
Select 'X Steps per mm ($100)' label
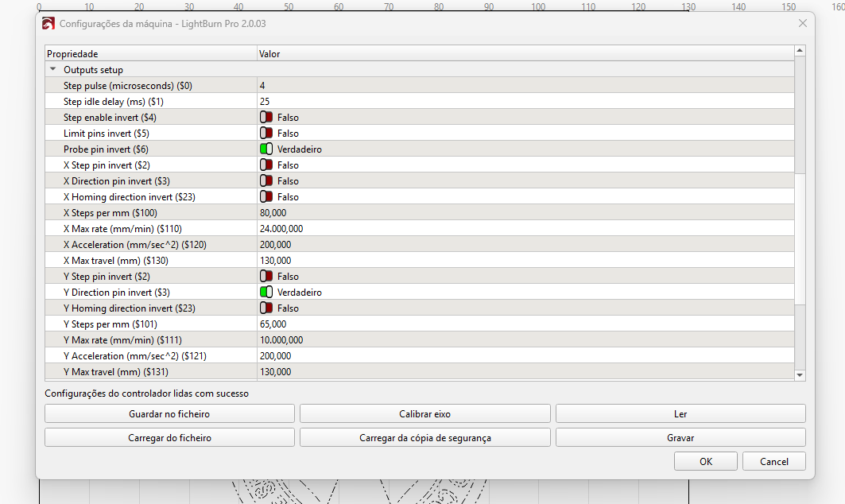(110, 212)
